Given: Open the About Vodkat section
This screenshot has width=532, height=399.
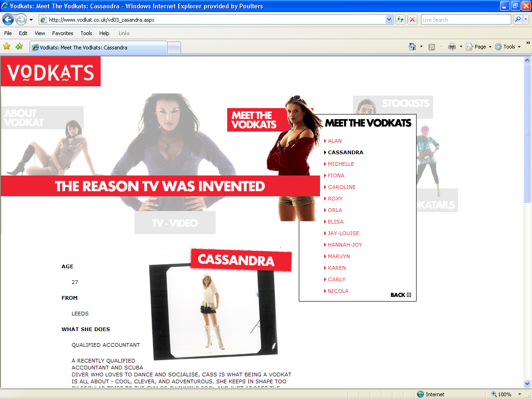Looking at the screenshot, I should coord(42,118).
